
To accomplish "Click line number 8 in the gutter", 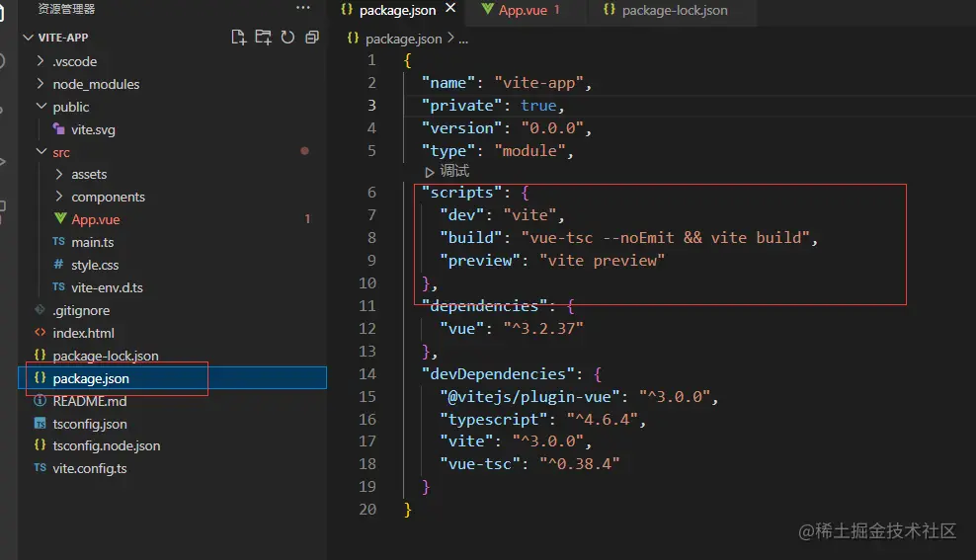I will 371,238.
